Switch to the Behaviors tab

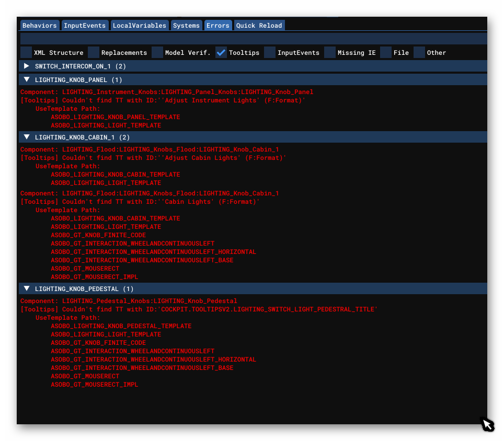point(40,26)
